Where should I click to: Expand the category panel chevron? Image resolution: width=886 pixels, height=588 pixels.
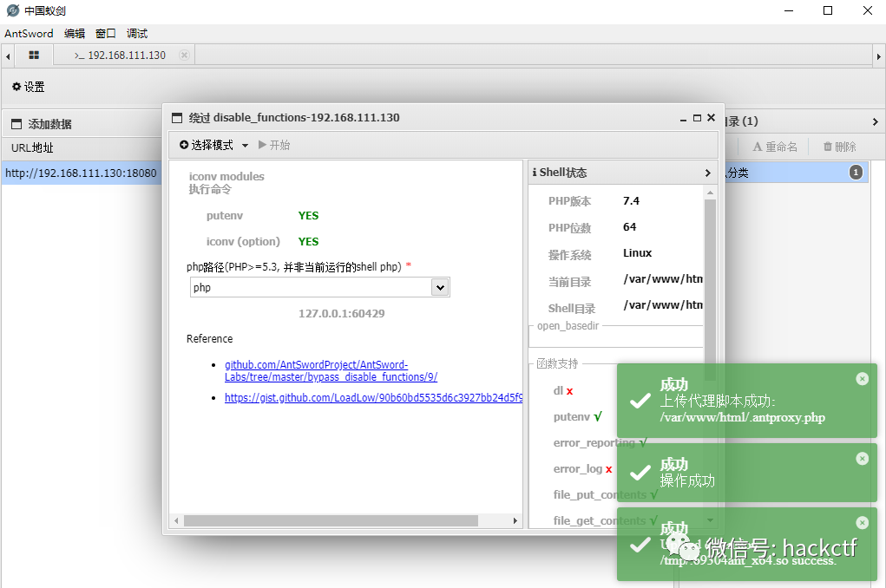[875, 121]
